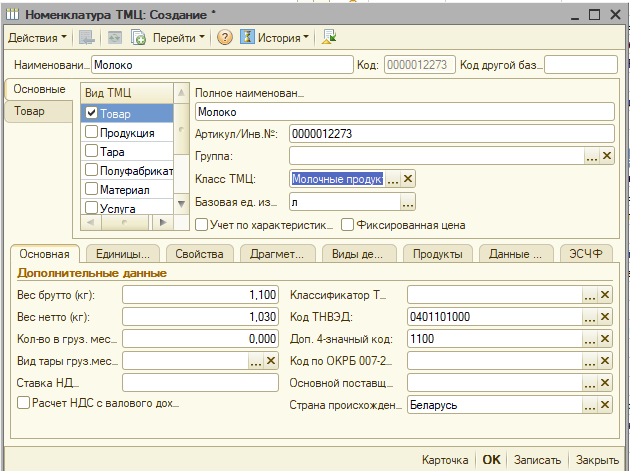Viewport: 630px width, 471px height.
Task: Check Расчет НДС с валового дохода
Action: (24, 403)
